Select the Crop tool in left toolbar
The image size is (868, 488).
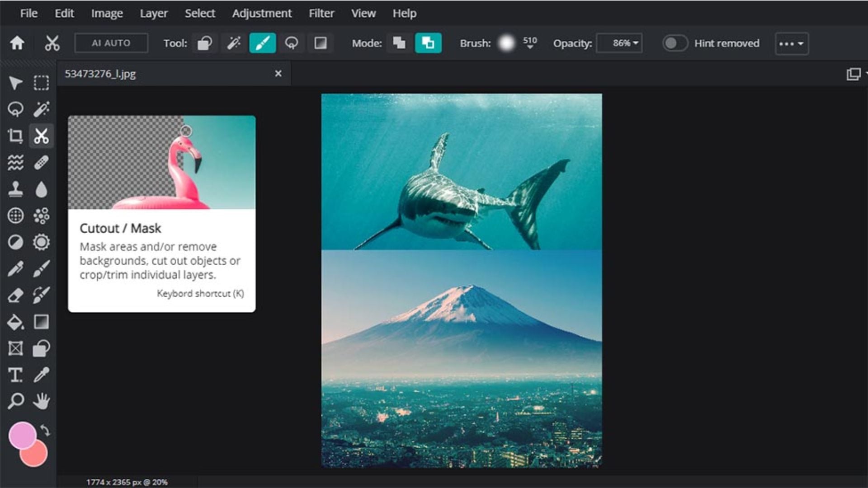[x=15, y=136]
